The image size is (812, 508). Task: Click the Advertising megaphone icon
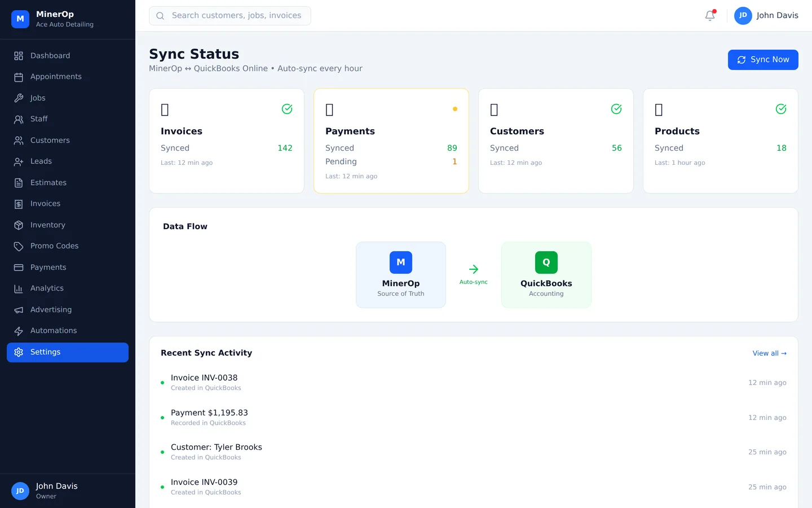pyautogui.click(x=19, y=310)
